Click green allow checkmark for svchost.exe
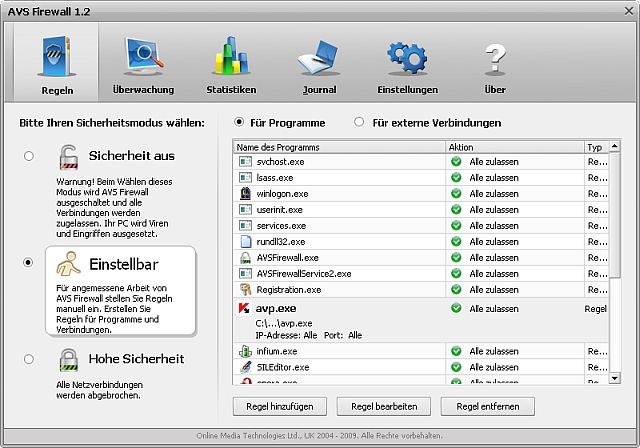The width and height of the screenshot is (640, 448). click(x=456, y=162)
